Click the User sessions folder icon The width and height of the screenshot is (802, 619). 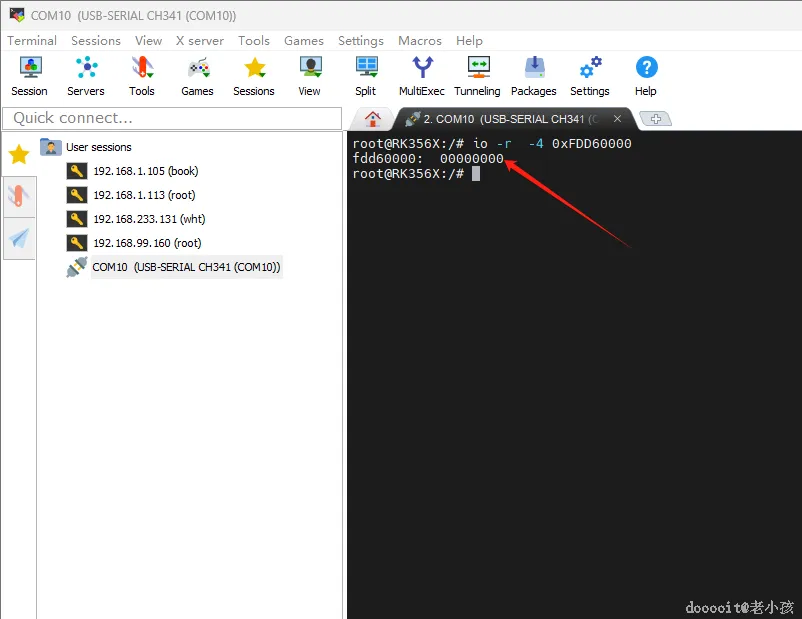click(51, 147)
